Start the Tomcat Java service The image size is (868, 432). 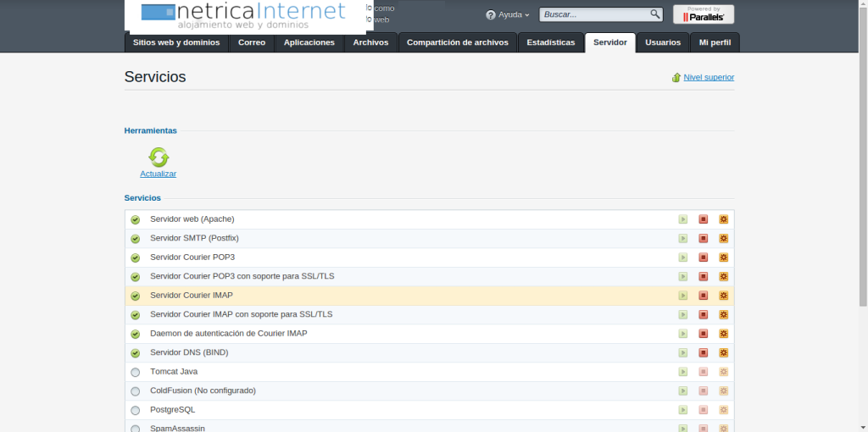(682, 372)
